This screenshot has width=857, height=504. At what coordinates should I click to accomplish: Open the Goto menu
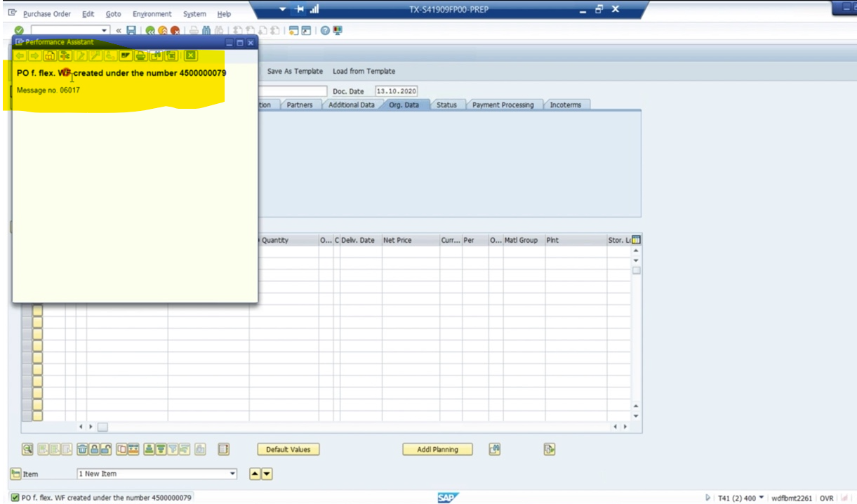[x=113, y=14]
